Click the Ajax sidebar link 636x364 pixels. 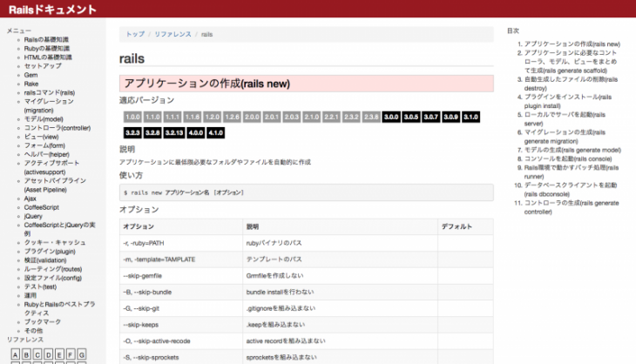pyautogui.click(x=30, y=199)
